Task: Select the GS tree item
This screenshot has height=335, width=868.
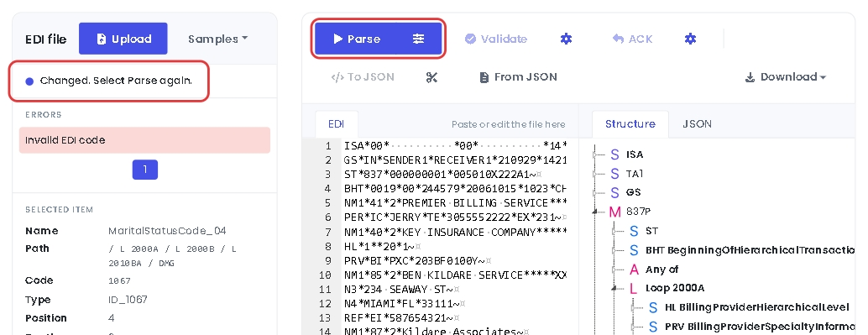Action: 633,193
